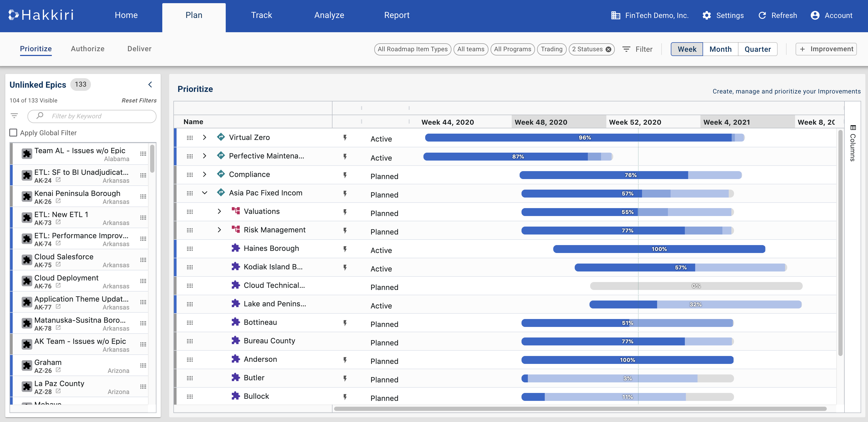The width and height of the screenshot is (868, 422).
Task: Switch to the Authorize subtab
Action: [x=87, y=49]
